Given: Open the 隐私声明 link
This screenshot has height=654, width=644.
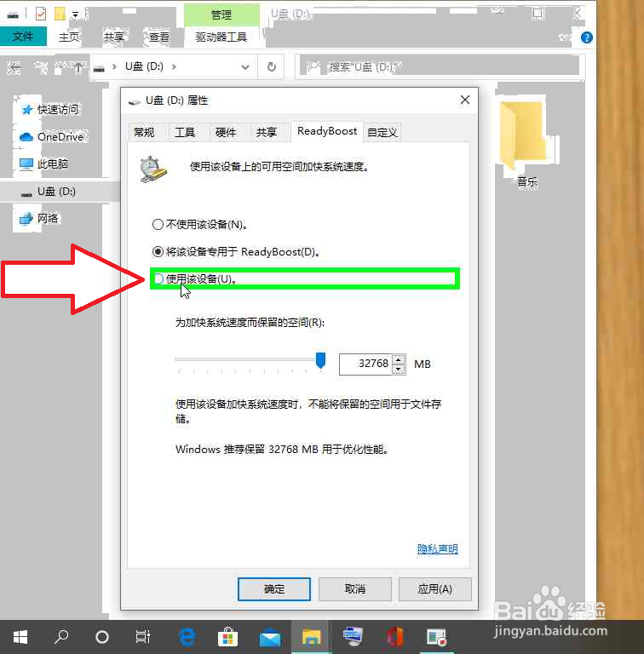Looking at the screenshot, I should click(x=438, y=549).
